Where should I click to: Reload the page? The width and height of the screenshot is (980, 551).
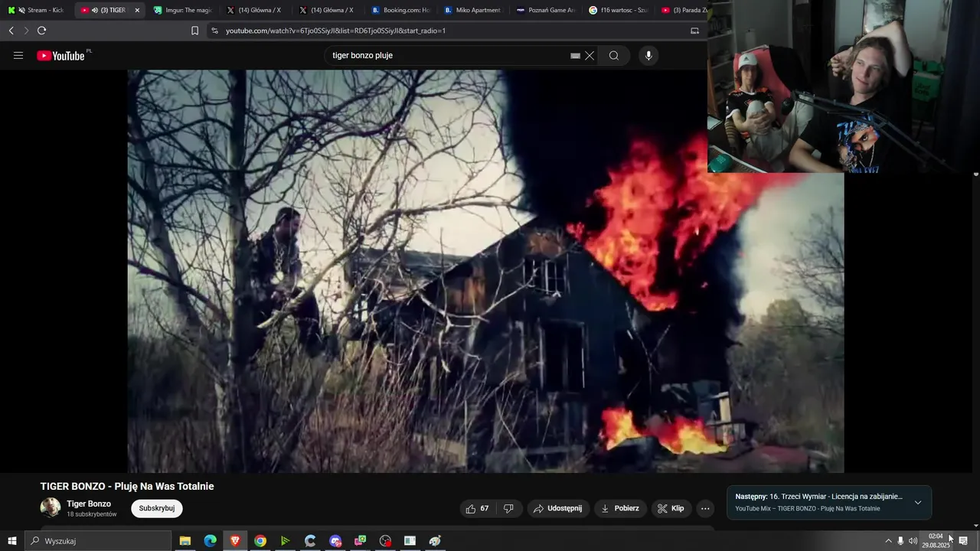pyautogui.click(x=41, y=31)
